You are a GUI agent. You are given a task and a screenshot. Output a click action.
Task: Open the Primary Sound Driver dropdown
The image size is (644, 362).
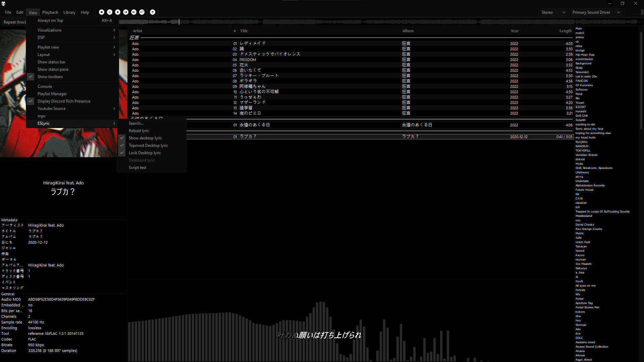[x=596, y=12]
